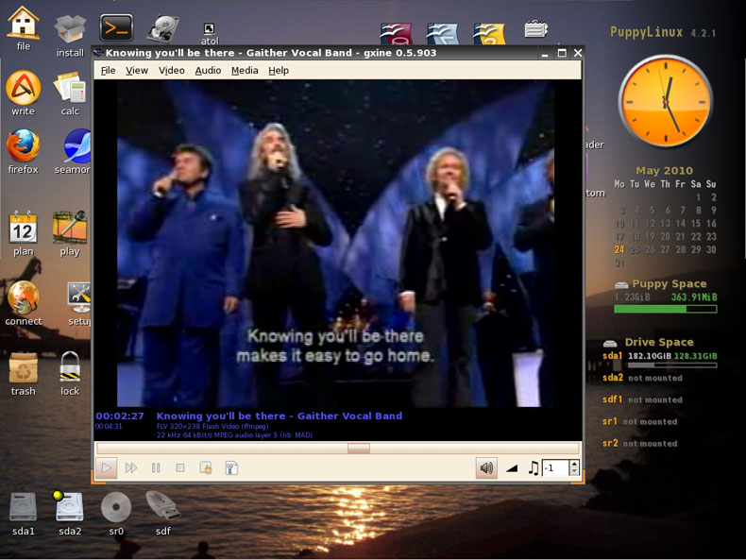
Task: Click the sda1 drive space entry
Action: tap(660, 356)
